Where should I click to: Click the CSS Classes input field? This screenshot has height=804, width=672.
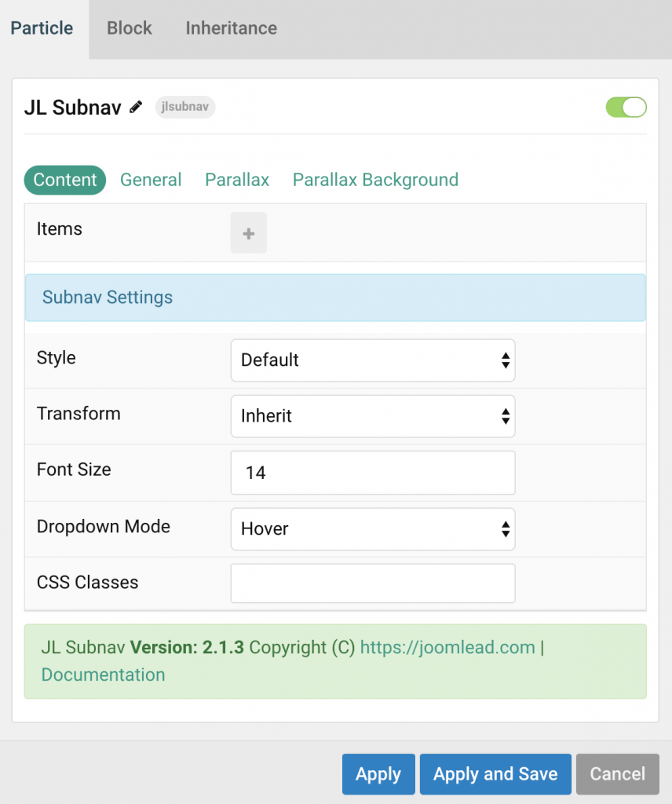(372, 583)
